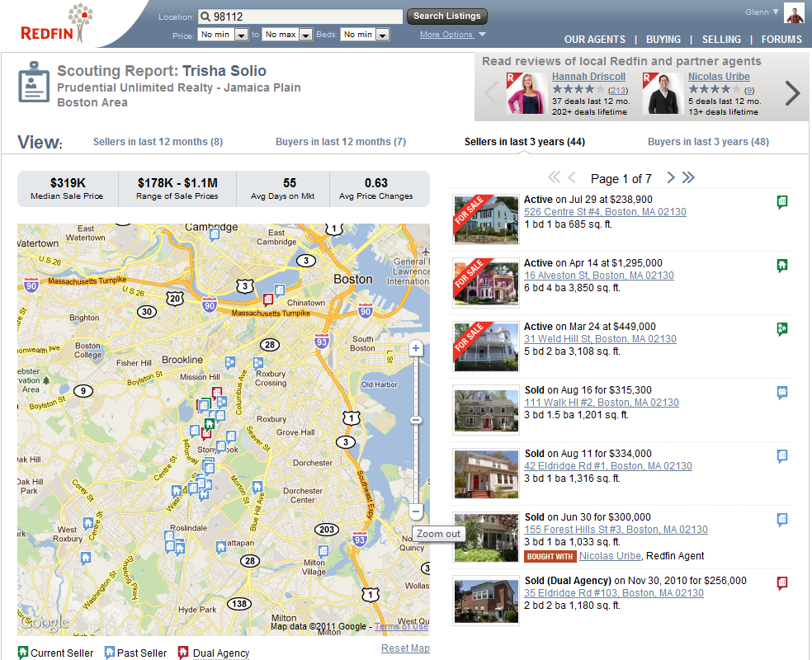Screen dimensions: 812x660
Task: Click red dual agency icon for 35 Eldridge Rd
Action: tap(782, 583)
